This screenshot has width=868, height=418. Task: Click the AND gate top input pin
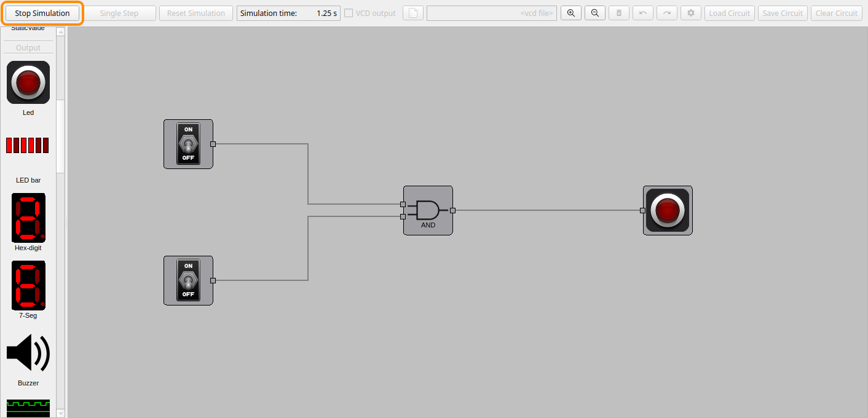point(403,204)
